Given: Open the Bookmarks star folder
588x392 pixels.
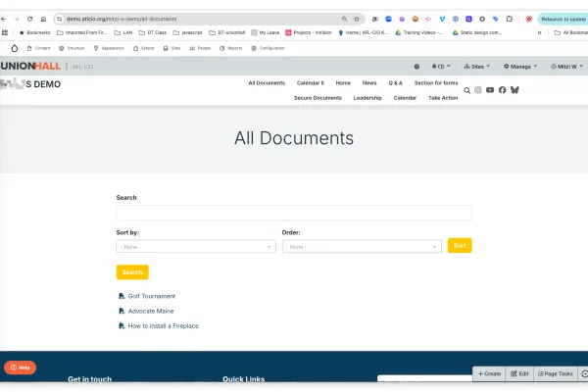Looking at the screenshot, I should click(x=35, y=32).
